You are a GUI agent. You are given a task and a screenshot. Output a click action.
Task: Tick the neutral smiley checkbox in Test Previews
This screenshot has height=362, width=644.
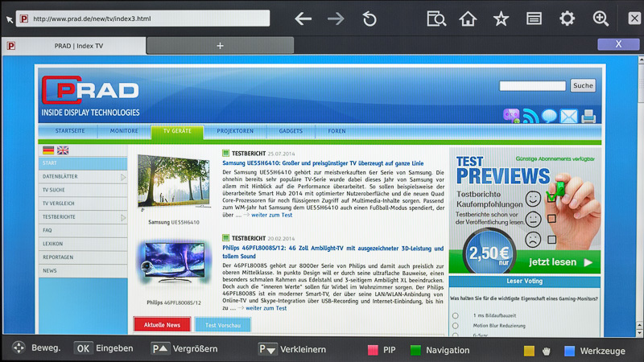(x=551, y=219)
